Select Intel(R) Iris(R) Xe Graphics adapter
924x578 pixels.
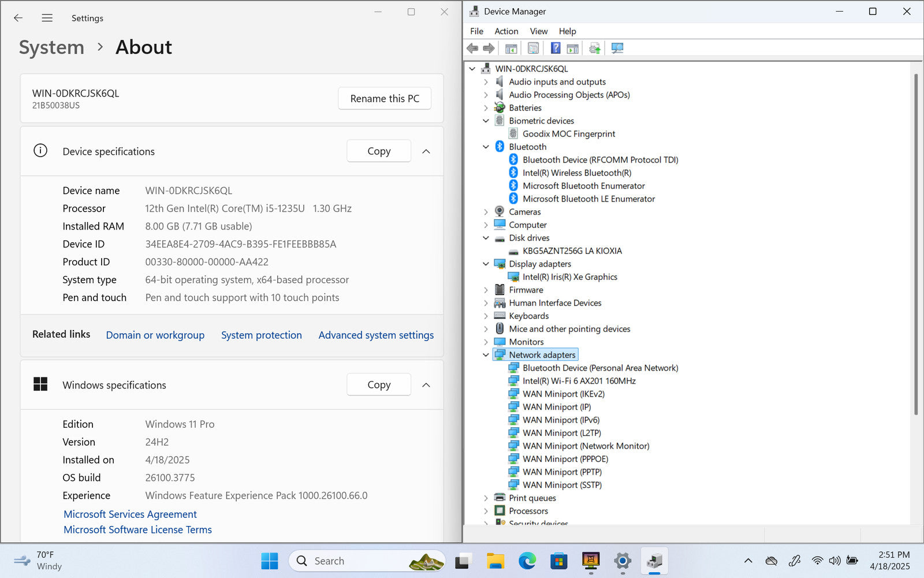point(570,277)
